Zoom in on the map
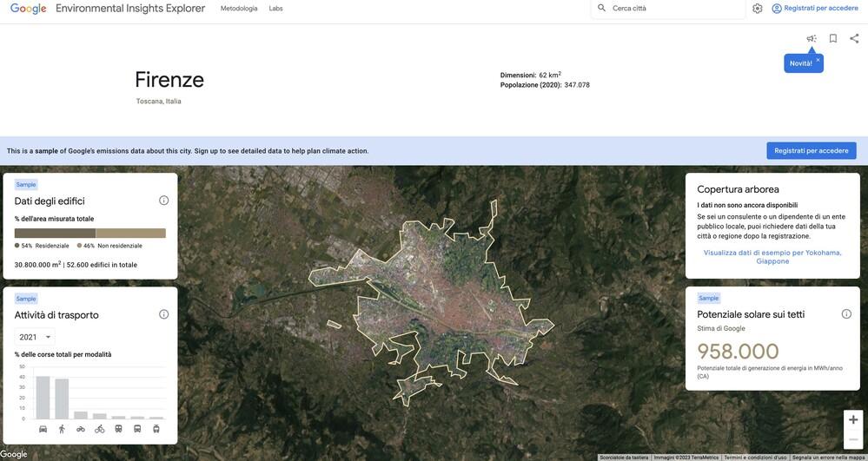 [x=853, y=419]
